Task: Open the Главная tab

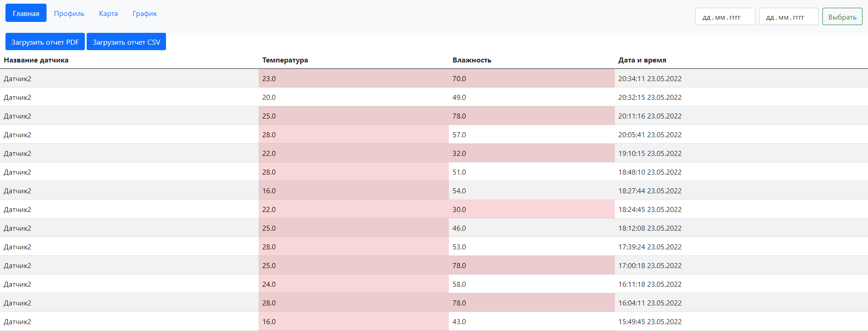Action: point(26,13)
